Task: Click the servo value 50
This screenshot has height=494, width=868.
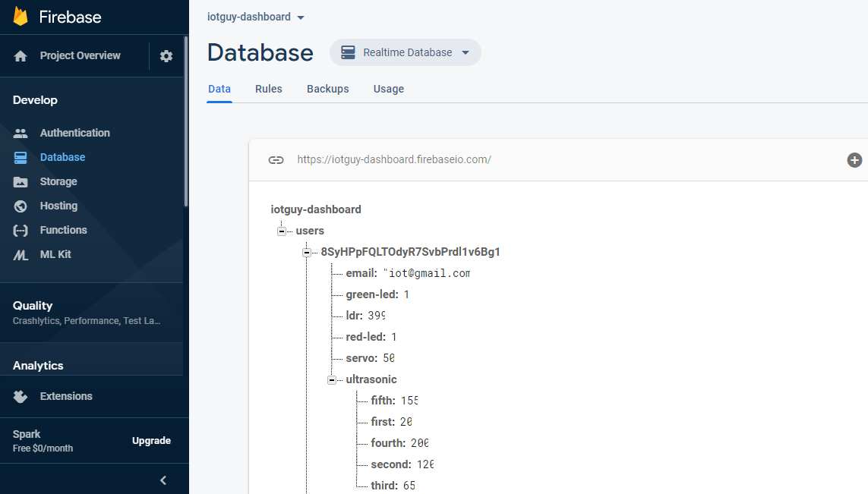Action: tap(389, 358)
